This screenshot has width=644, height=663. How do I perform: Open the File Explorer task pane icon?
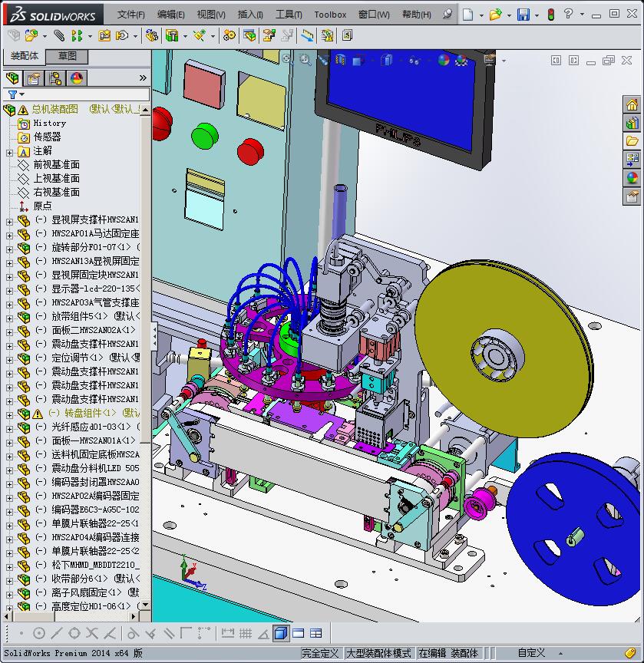pyautogui.click(x=632, y=141)
